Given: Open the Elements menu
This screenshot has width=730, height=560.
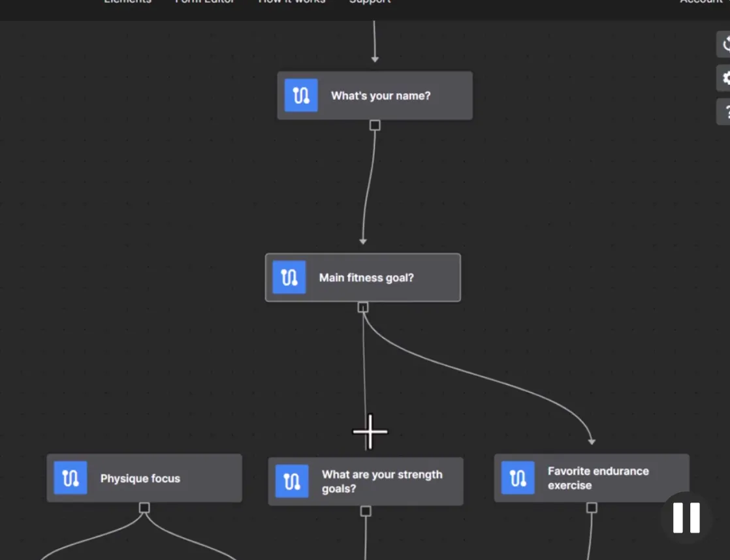Looking at the screenshot, I should pos(127,3).
